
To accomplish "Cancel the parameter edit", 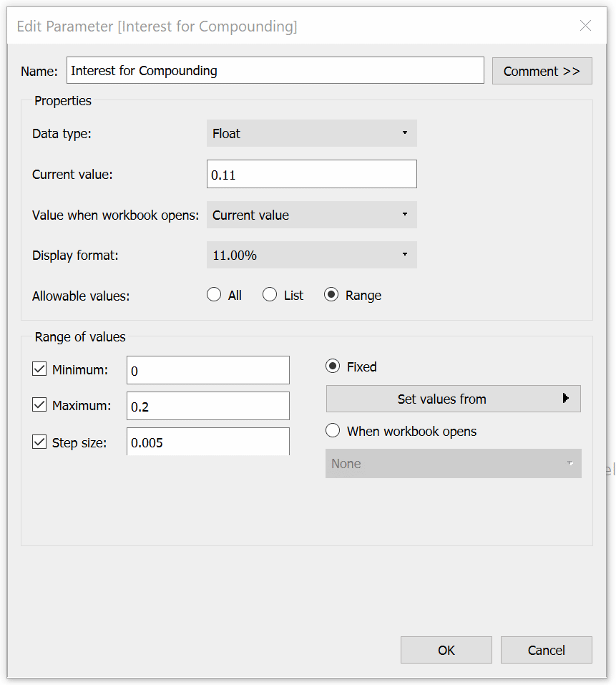I will 547,650.
